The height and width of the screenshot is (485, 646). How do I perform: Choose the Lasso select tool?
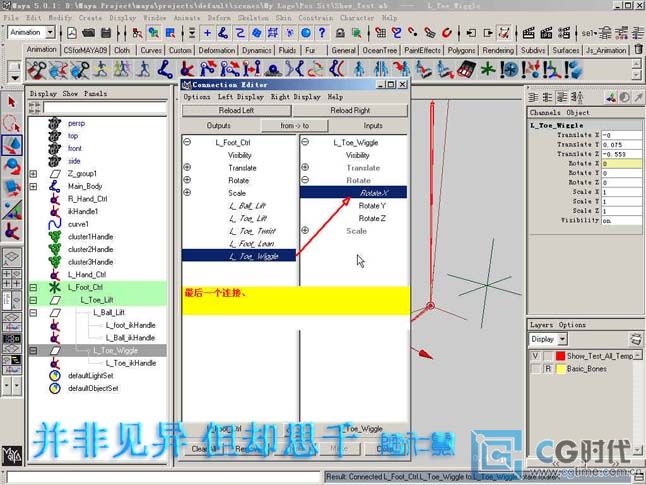coord(12,123)
